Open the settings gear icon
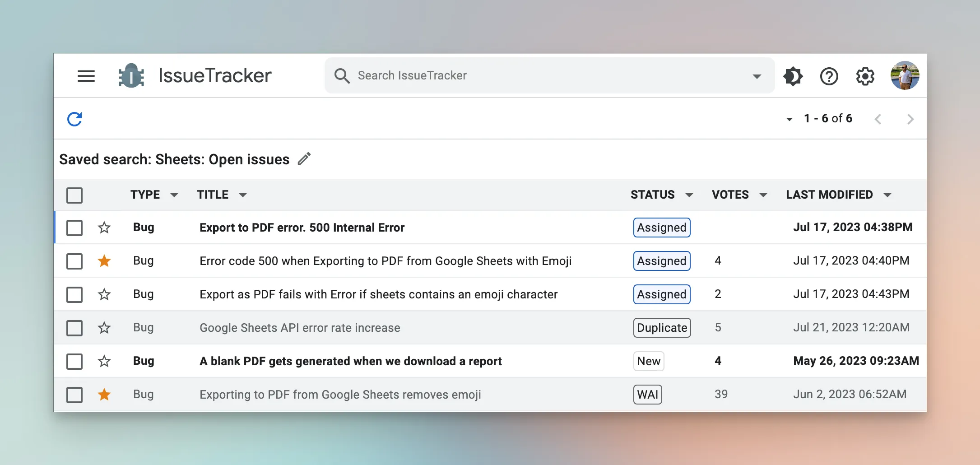Viewport: 980px width, 465px height. [865, 76]
